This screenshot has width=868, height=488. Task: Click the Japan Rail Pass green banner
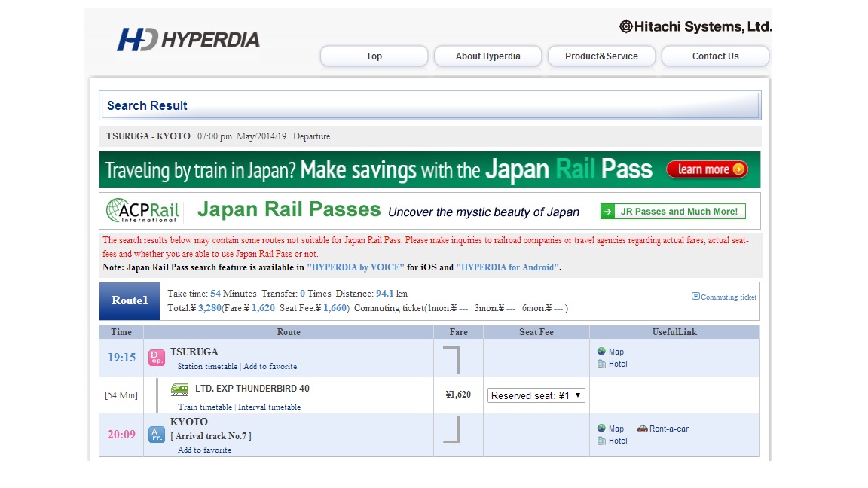pos(429,169)
